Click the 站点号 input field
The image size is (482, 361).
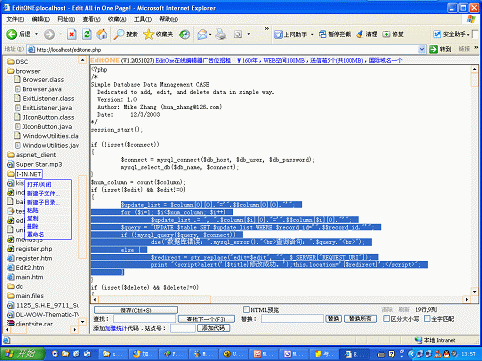tap(183, 328)
